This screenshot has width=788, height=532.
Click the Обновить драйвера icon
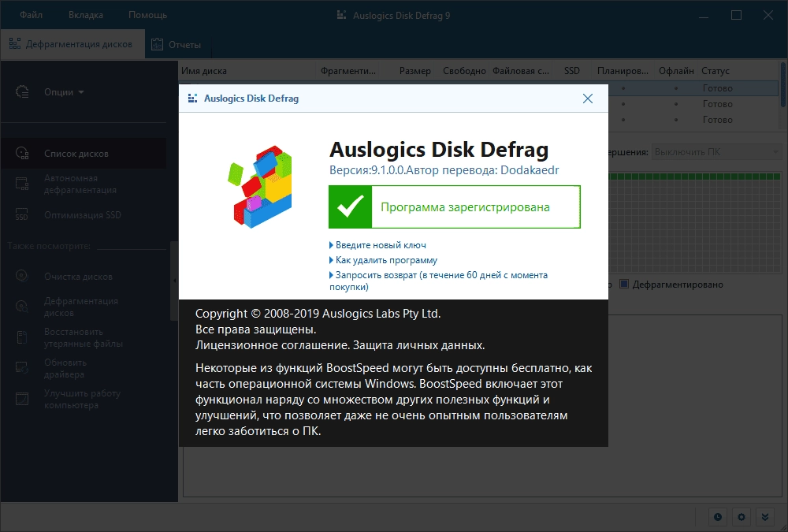point(22,368)
